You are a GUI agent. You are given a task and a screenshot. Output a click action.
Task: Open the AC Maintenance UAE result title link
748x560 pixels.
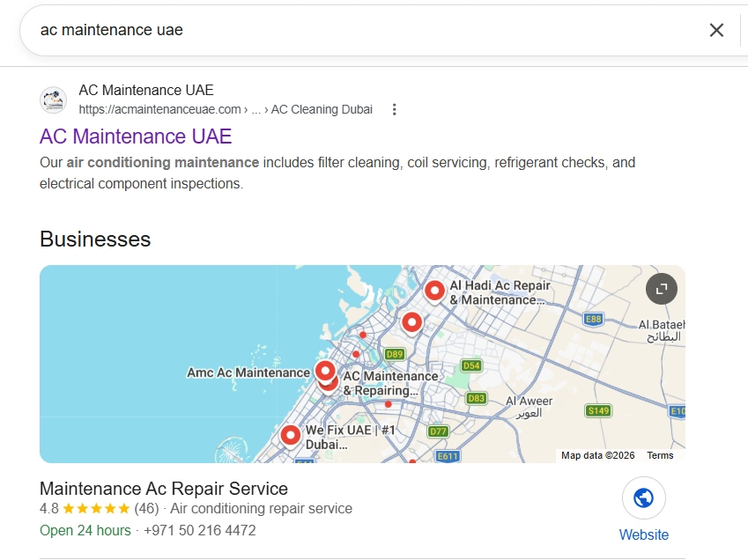pos(136,136)
